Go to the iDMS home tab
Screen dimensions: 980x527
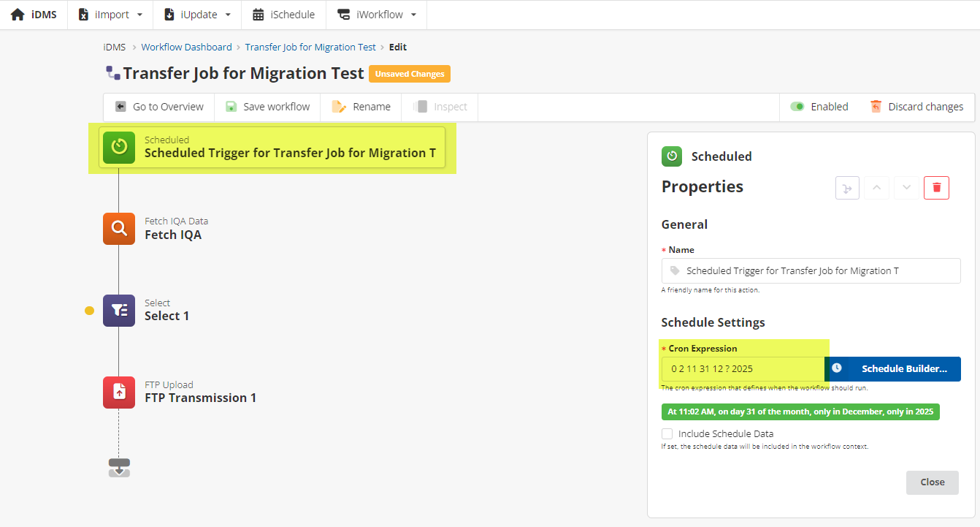(x=34, y=15)
